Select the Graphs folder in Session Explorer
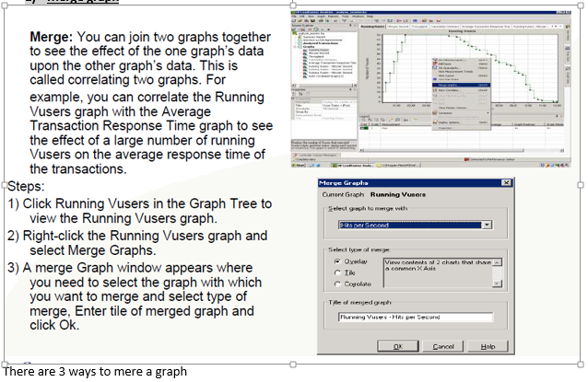The image size is (588, 382). point(309,47)
